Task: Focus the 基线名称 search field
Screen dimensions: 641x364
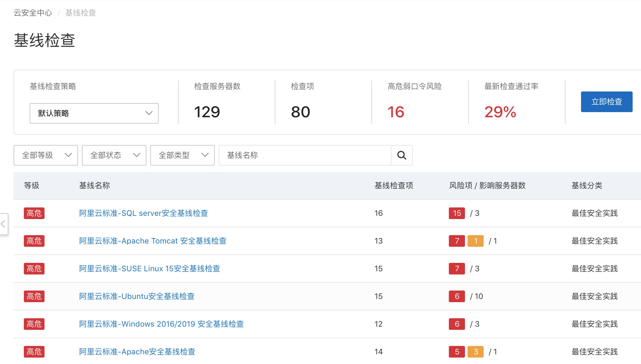Action: [x=305, y=155]
